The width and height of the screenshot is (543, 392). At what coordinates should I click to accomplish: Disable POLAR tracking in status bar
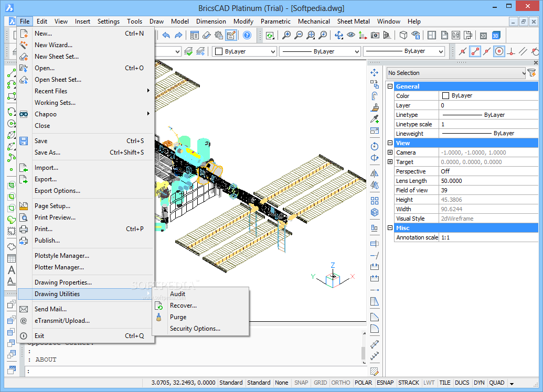tap(363, 383)
